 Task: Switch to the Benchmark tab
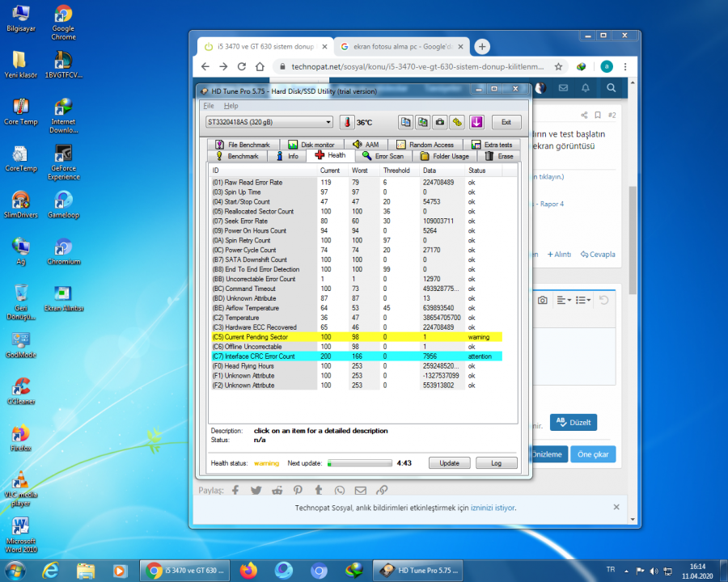tap(237, 156)
